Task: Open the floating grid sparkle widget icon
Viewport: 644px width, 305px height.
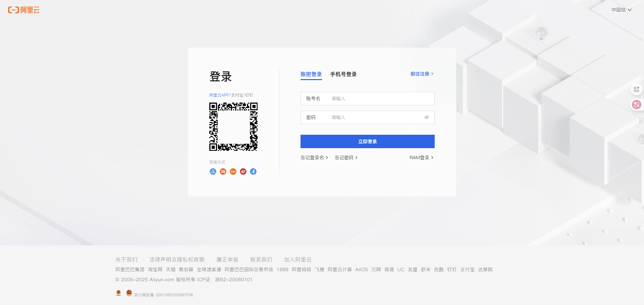Action: pyautogui.click(x=636, y=89)
